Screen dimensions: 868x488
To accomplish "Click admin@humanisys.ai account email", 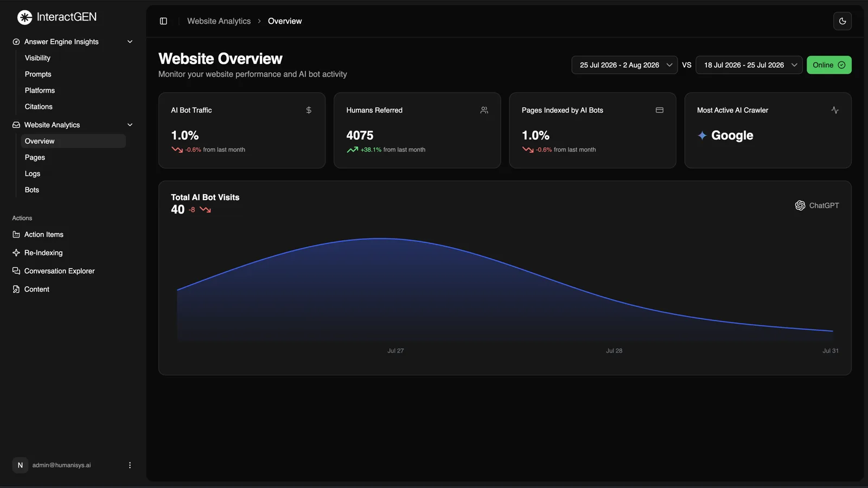I will pyautogui.click(x=61, y=465).
